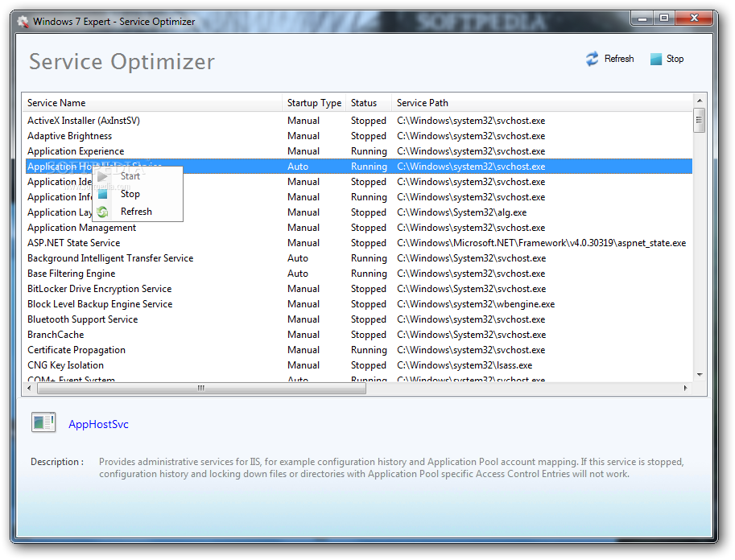This screenshot has height=560, width=735.
Task: Select the Base Filtering Engine service
Action: tap(358, 274)
